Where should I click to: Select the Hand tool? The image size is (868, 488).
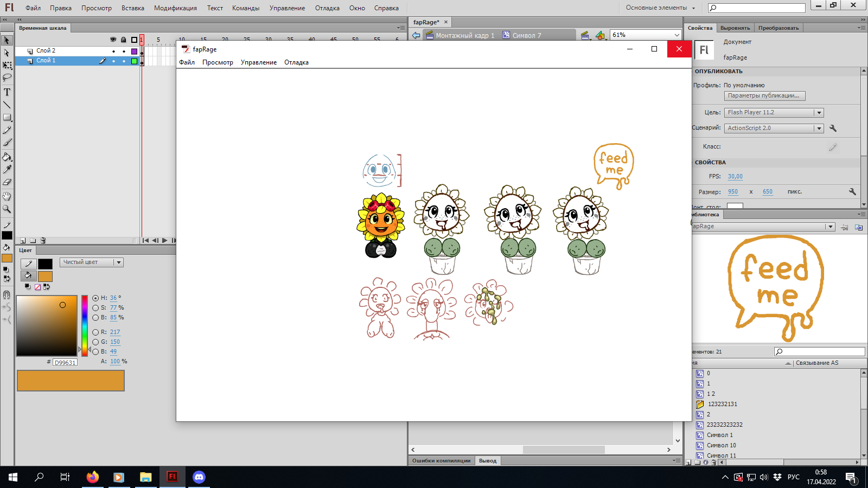[x=7, y=196]
